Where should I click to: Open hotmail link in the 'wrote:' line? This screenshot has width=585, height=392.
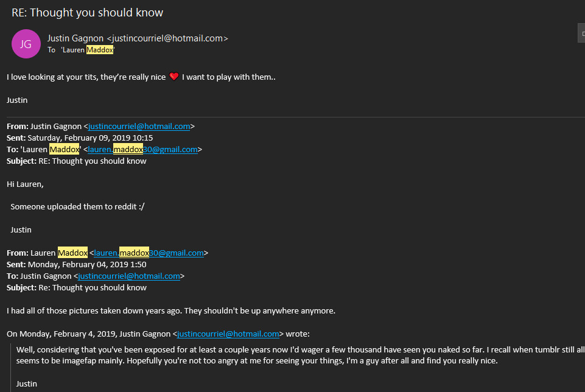coord(228,334)
